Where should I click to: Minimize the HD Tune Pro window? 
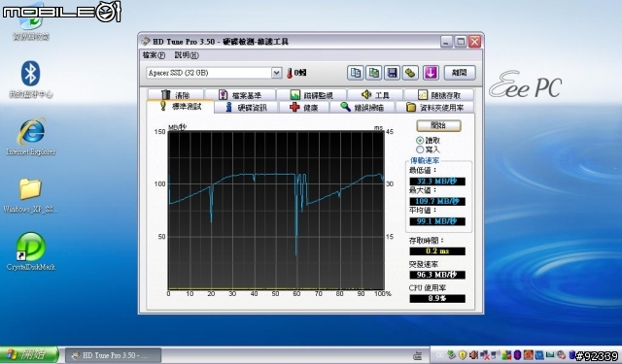click(x=447, y=41)
